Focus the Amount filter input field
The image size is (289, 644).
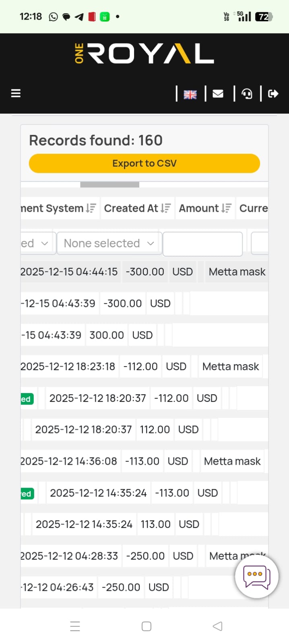[202, 244]
